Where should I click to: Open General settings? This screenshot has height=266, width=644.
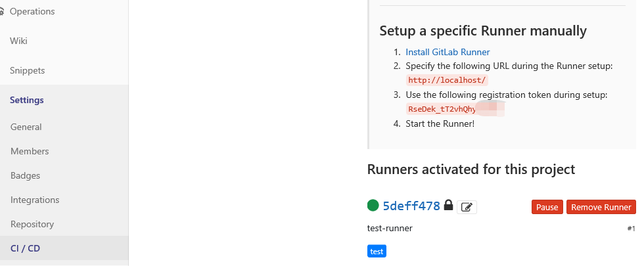pyautogui.click(x=26, y=127)
